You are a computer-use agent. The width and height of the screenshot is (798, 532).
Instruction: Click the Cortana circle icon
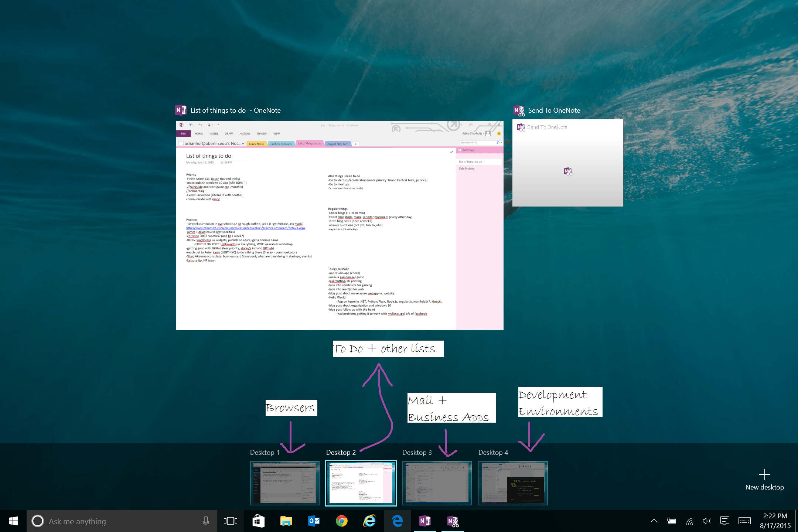pyautogui.click(x=38, y=521)
